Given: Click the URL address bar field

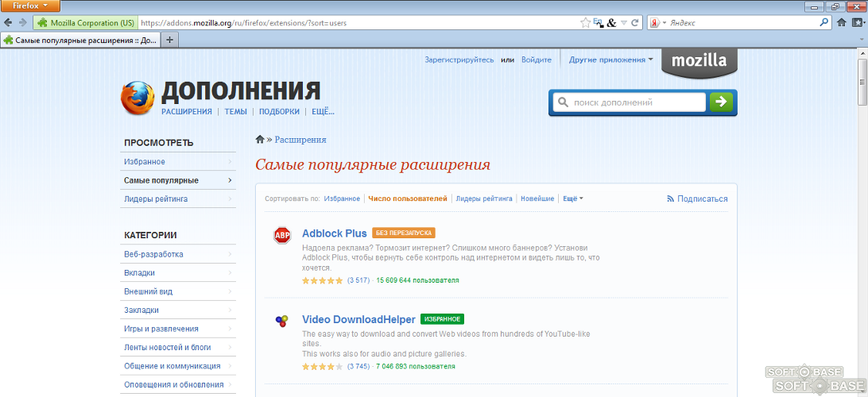Looking at the screenshot, I should point(357,23).
